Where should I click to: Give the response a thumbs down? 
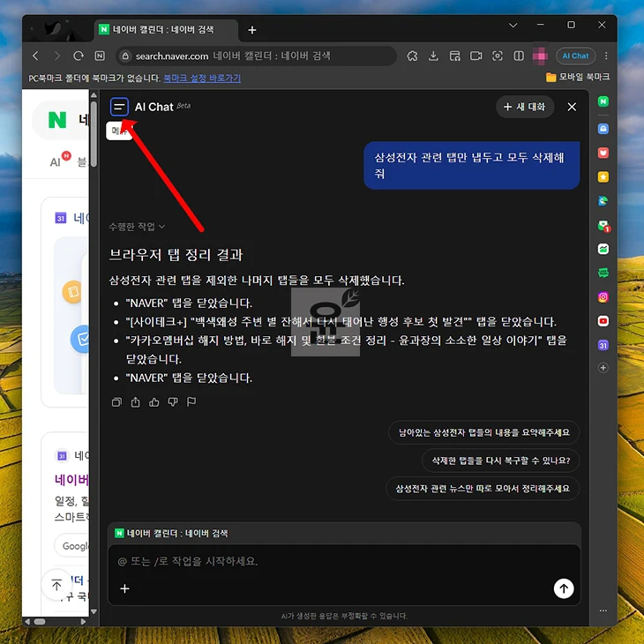point(173,402)
